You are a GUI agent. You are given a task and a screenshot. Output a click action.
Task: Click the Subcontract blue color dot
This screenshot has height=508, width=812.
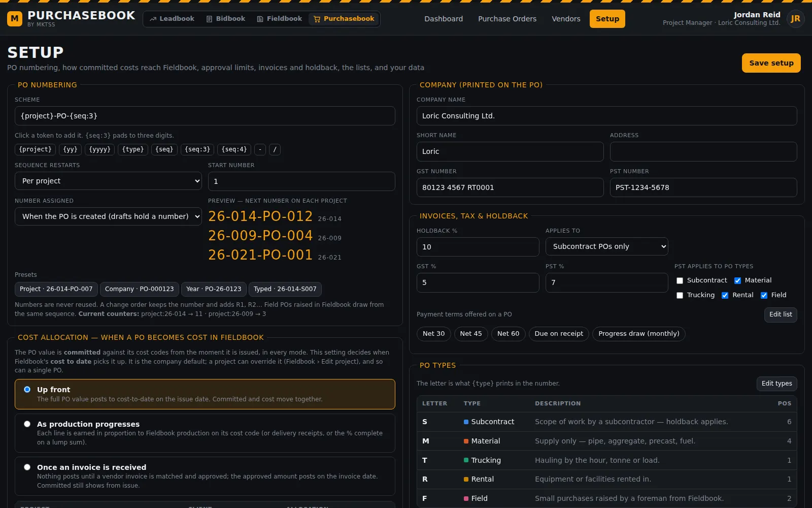(x=466, y=422)
